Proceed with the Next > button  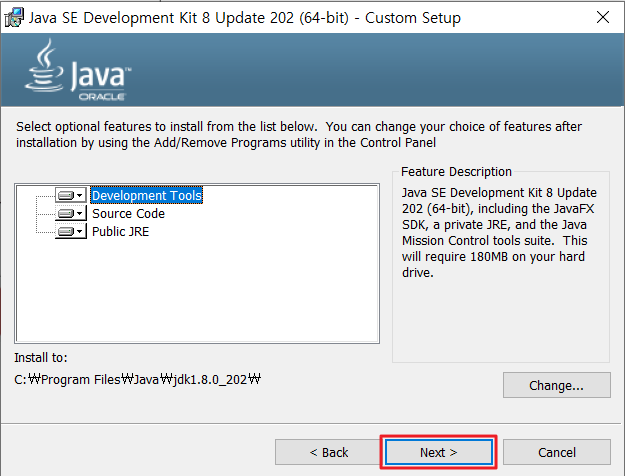tap(438, 452)
